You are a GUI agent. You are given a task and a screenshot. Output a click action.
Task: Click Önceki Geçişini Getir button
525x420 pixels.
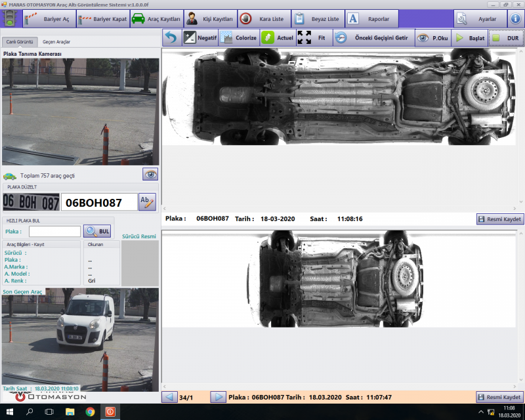click(373, 37)
